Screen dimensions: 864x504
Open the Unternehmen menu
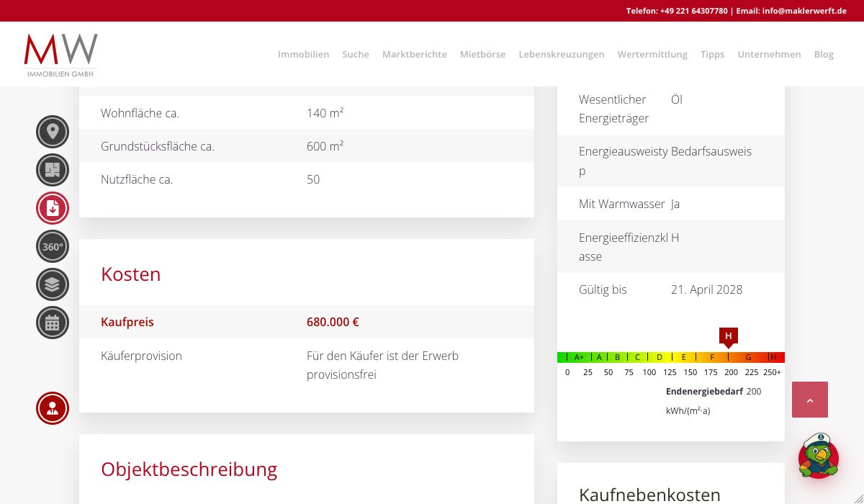click(x=769, y=54)
